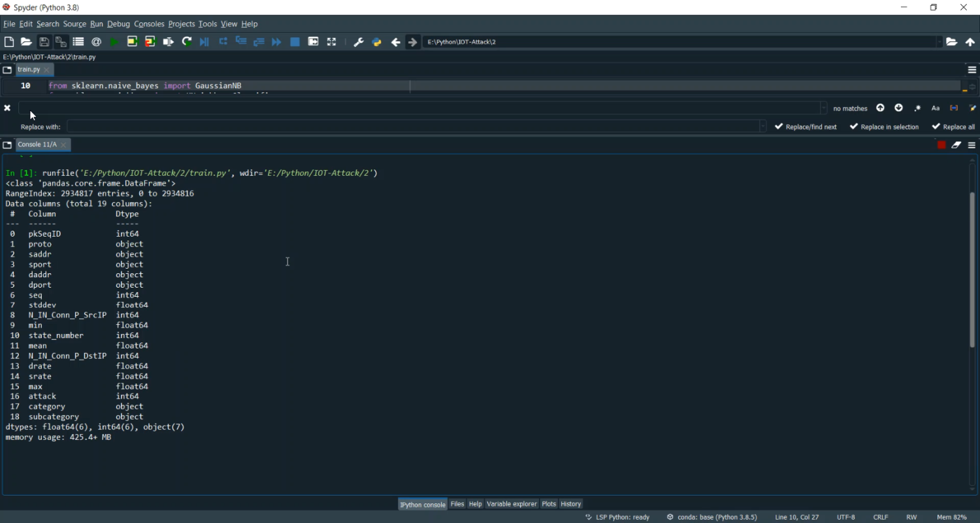Viewport: 980px width, 523px height.
Task: Expand the working directory path dropdown
Action: tap(939, 42)
